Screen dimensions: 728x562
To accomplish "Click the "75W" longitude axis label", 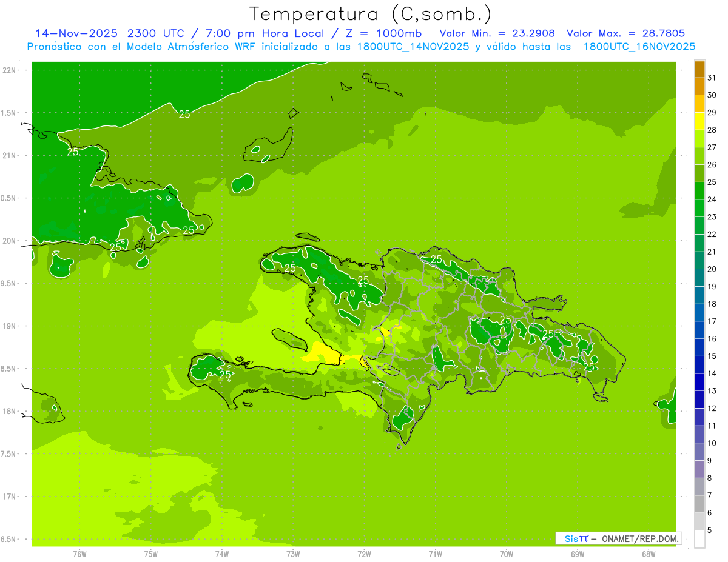I will tap(150, 555).
